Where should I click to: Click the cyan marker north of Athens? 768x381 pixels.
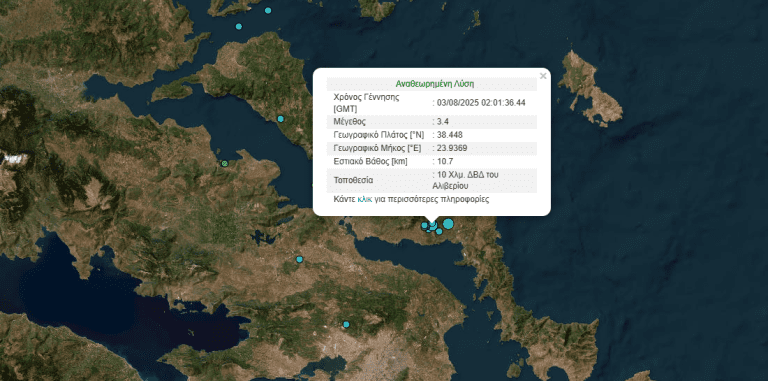pyautogui.click(x=346, y=324)
